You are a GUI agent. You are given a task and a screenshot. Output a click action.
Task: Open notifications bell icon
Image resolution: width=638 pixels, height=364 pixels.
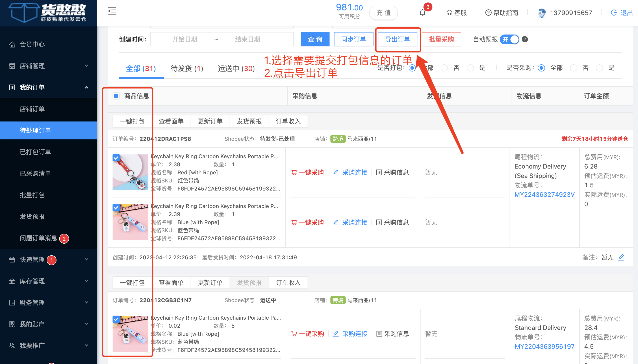click(x=422, y=13)
